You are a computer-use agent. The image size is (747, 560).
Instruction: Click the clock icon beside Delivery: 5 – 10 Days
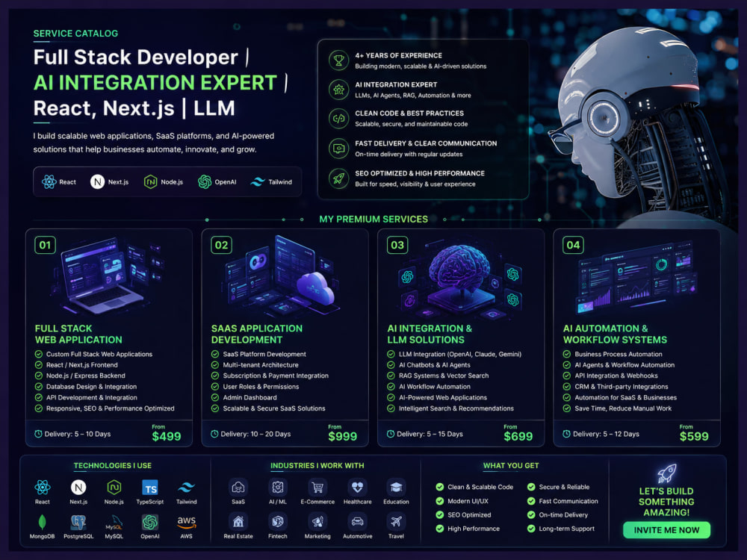click(38, 434)
